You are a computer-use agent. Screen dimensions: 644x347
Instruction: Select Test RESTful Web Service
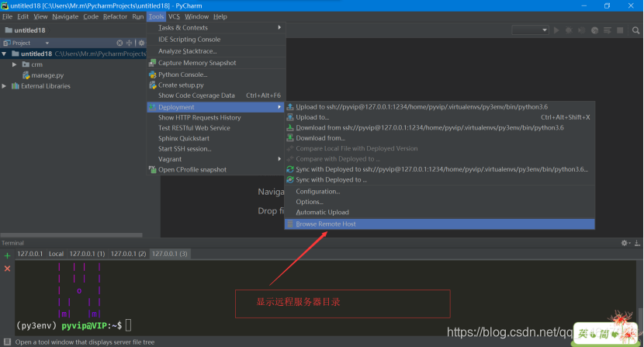pos(194,128)
